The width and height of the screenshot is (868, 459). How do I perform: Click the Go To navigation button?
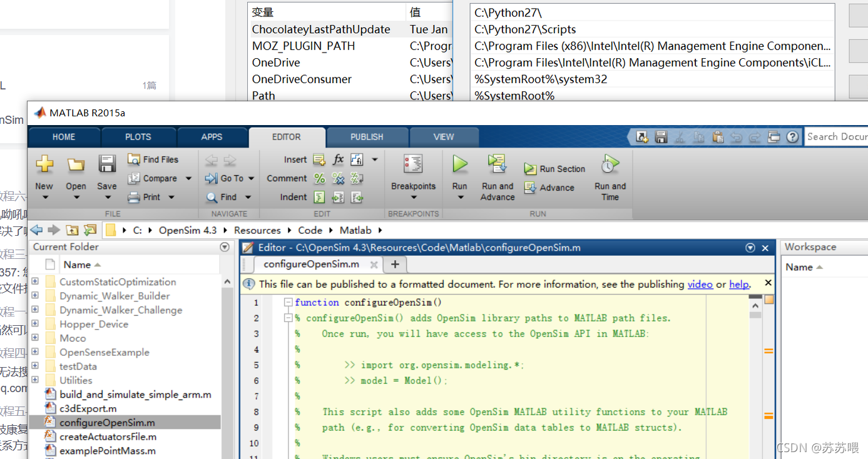(x=224, y=178)
